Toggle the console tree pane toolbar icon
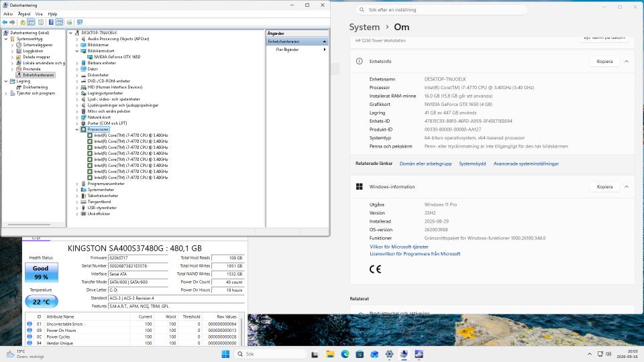644x362 pixels. point(31,22)
